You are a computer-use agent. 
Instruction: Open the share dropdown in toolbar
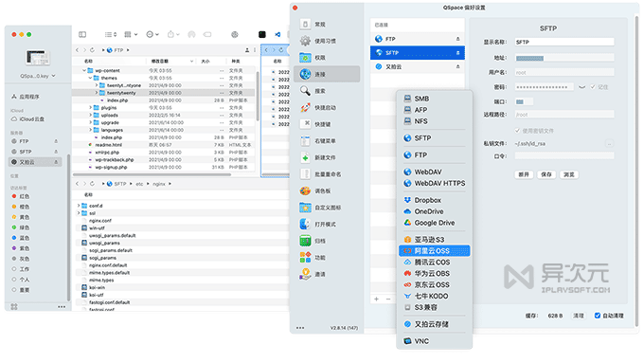[173, 34]
